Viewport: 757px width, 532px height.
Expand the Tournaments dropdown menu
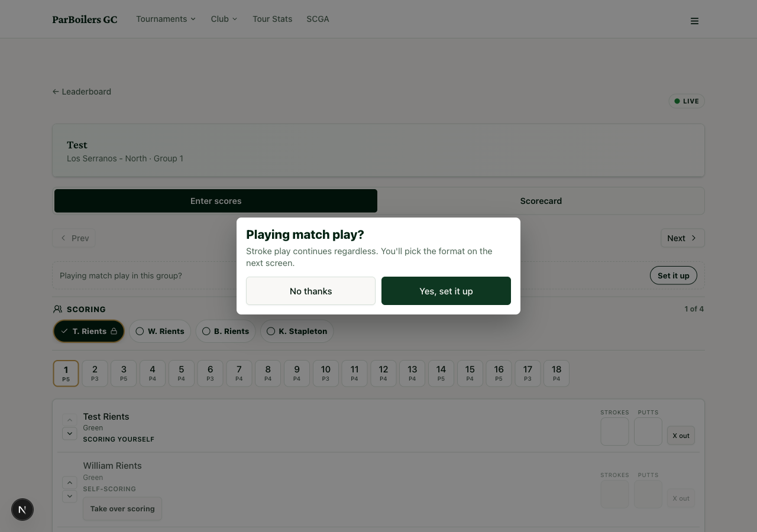pyautogui.click(x=166, y=19)
